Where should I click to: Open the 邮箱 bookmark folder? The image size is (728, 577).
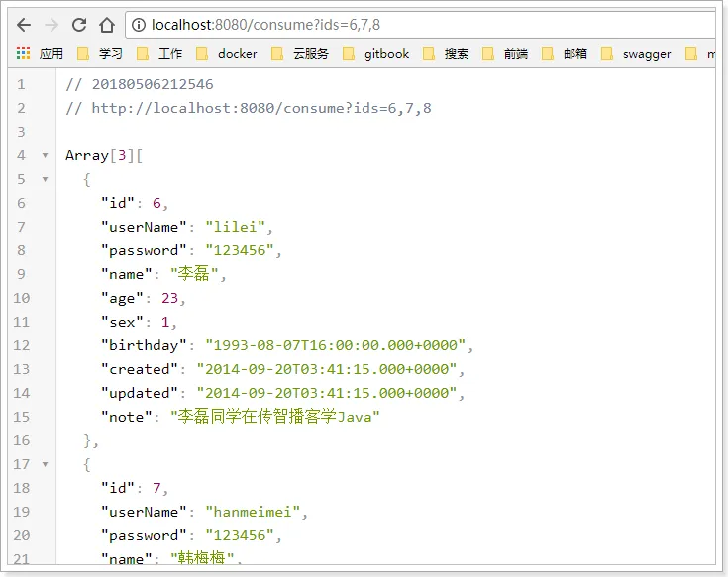click(565, 53)
